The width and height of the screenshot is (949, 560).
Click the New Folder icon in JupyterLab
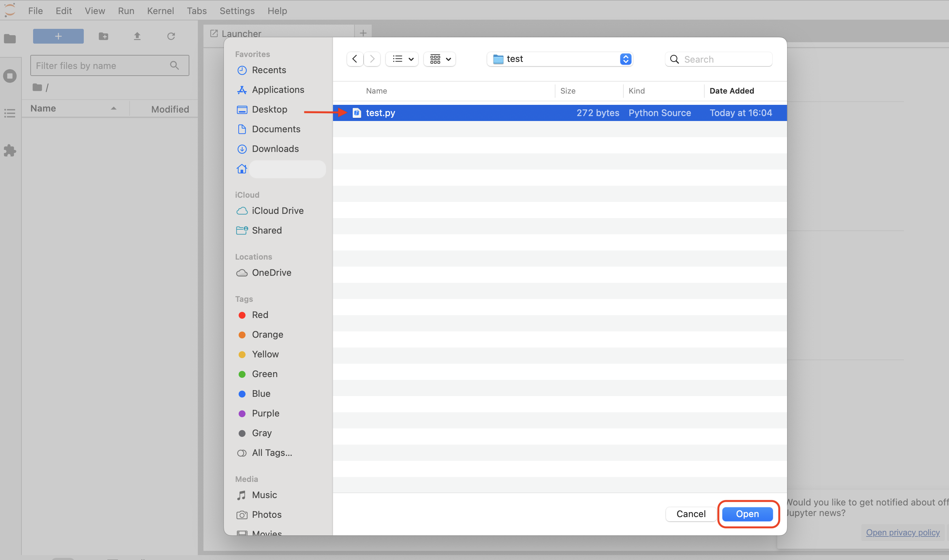(x=103, y=36)
